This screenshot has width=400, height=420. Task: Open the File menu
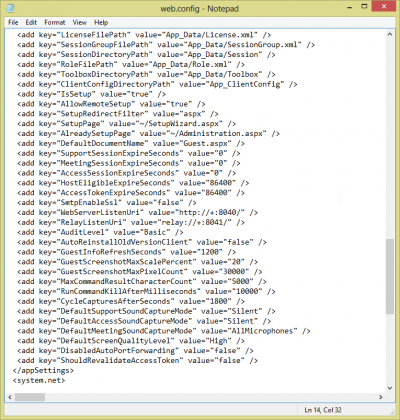[x=13, y=22]
